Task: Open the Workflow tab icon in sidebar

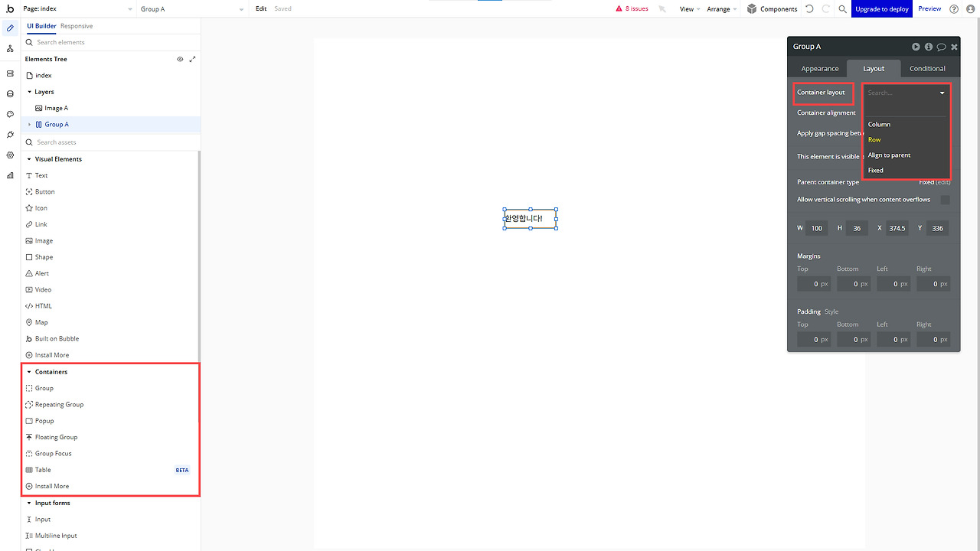Action: coord(10,48)
